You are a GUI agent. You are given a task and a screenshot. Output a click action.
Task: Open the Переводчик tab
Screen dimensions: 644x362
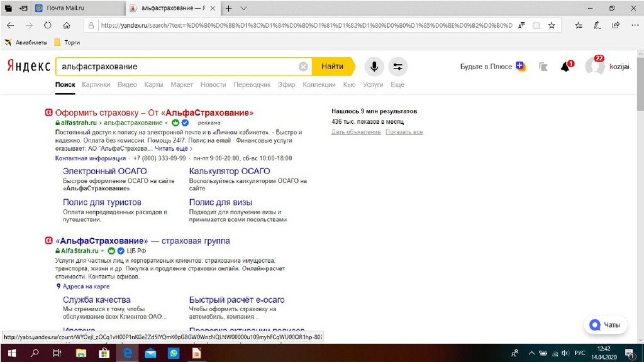coord(252,85)
